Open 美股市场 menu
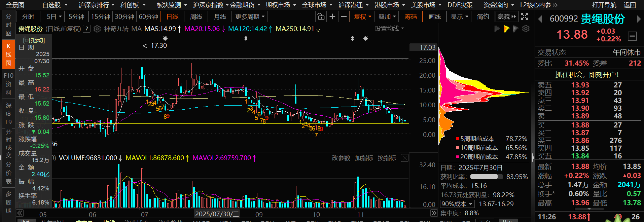The width and height of the screenshot is (644, 222). tap(426, 5)
